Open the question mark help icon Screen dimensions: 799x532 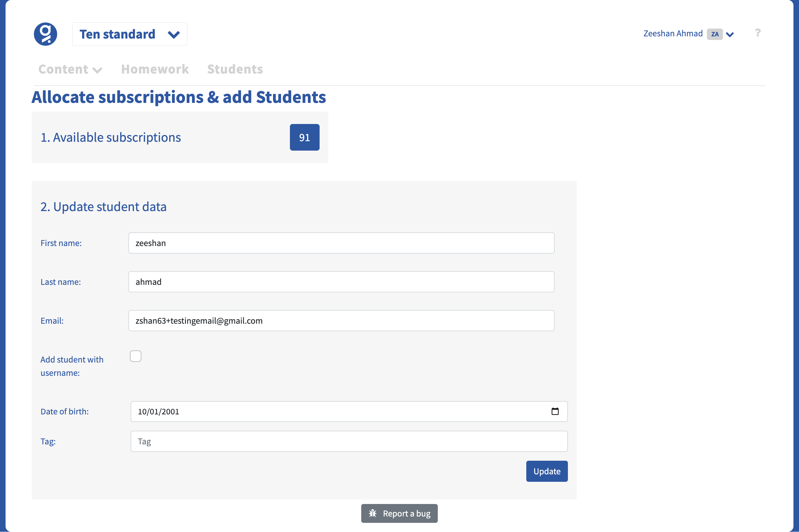[758, 33]
